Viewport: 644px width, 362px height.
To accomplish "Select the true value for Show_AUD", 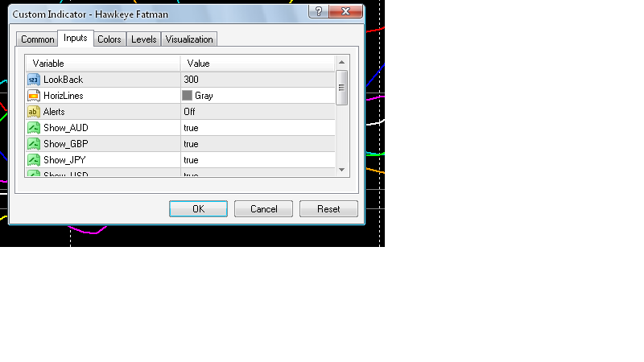I will click(191, 128).
